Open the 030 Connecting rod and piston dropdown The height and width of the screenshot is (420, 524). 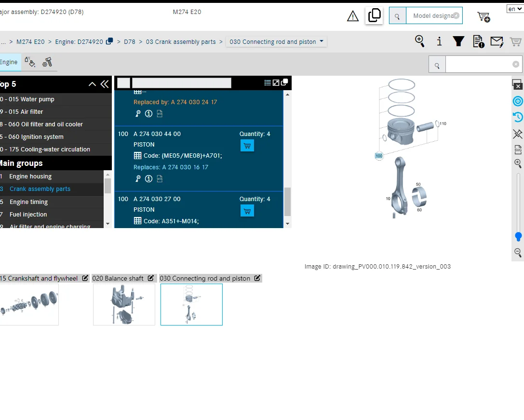(276, 42)
